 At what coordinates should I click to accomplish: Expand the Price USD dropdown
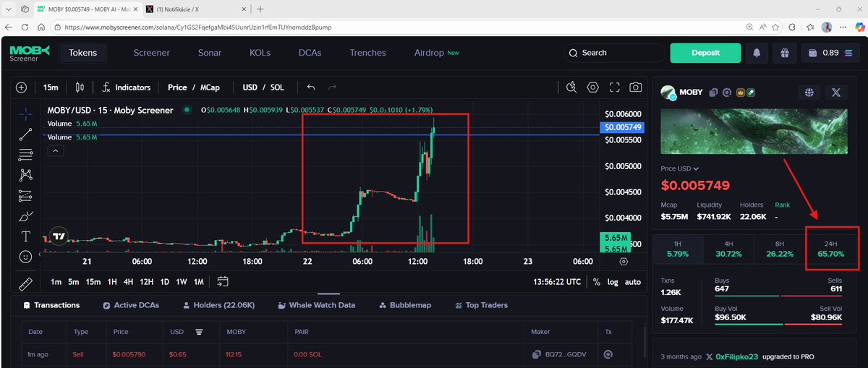(681, 168)
